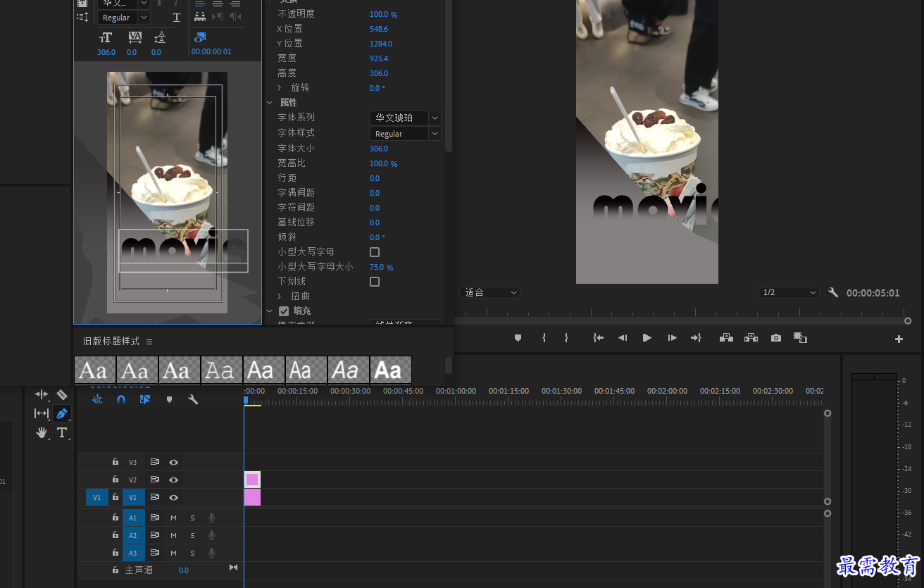Open Regular style dropdown in titler toolbar
Screen dimensions: 924x588
click(124, 18)
